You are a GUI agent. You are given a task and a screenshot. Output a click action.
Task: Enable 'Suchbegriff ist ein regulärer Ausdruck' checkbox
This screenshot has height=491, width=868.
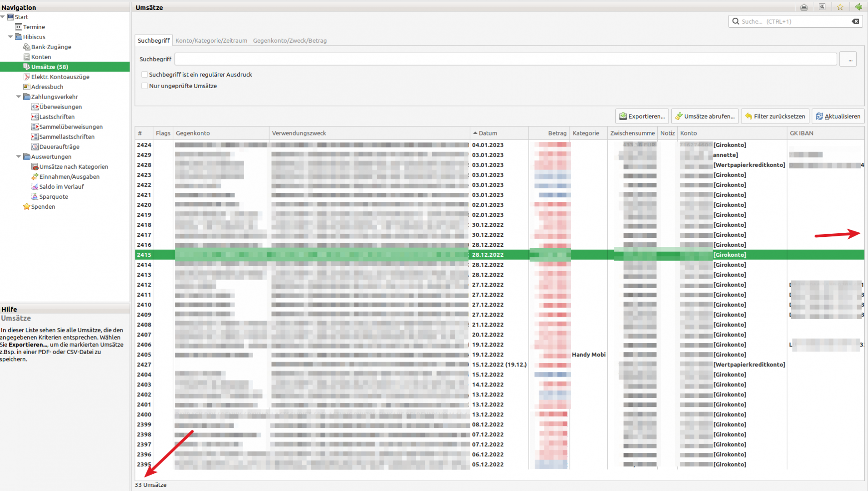[145, 75]
